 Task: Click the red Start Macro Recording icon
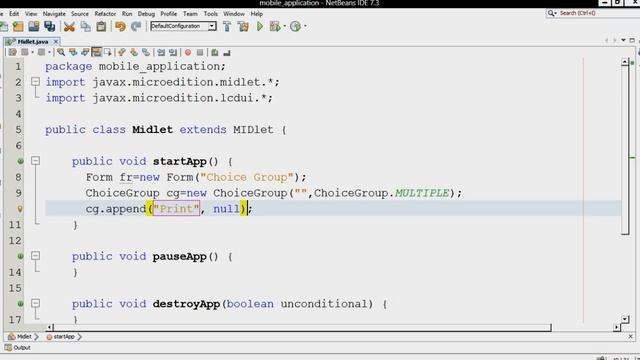(188, 52)
